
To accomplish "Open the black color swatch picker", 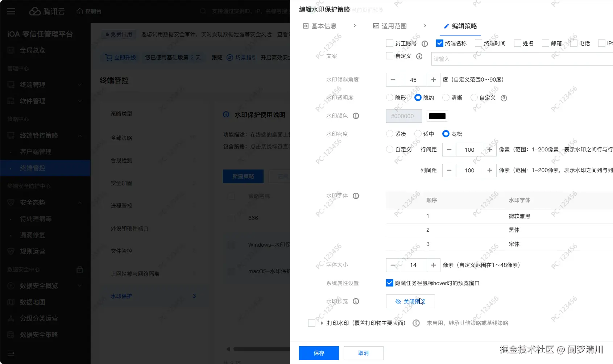I will coord(437,116).
